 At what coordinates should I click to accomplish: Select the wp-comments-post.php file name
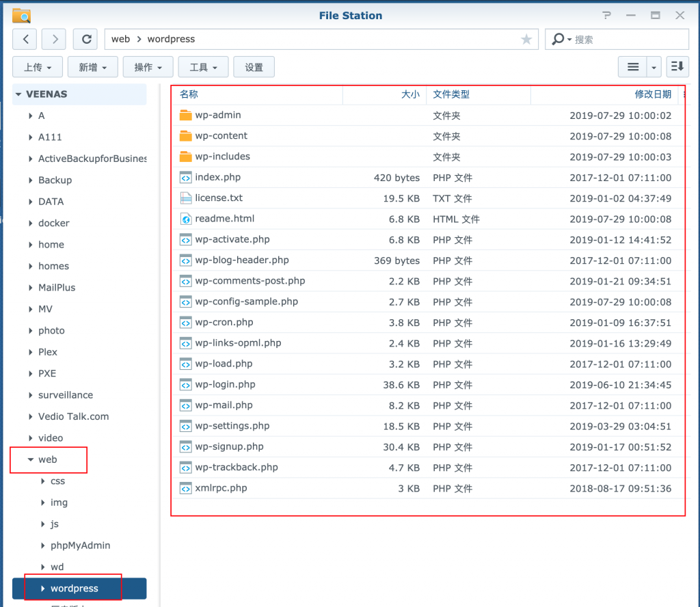point(250,281)
